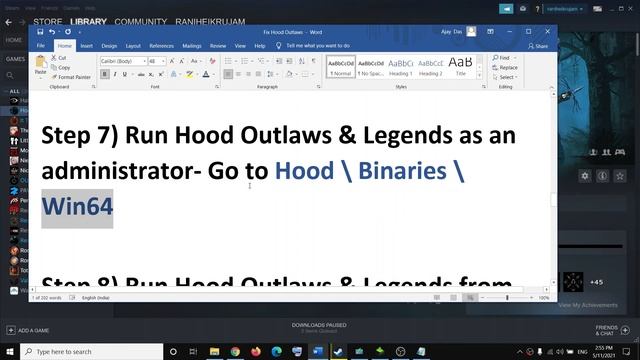The height and width of the screenshot is (360, 640).
Task: Toggle Italic formatting
Action: click(115, 74)
